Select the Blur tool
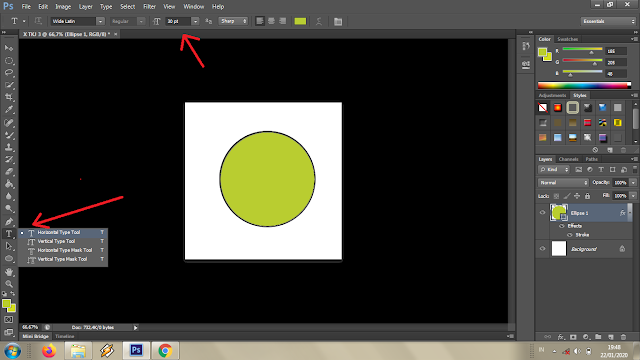The width and height of the screenshot is (640, 360). pos(9,196)
